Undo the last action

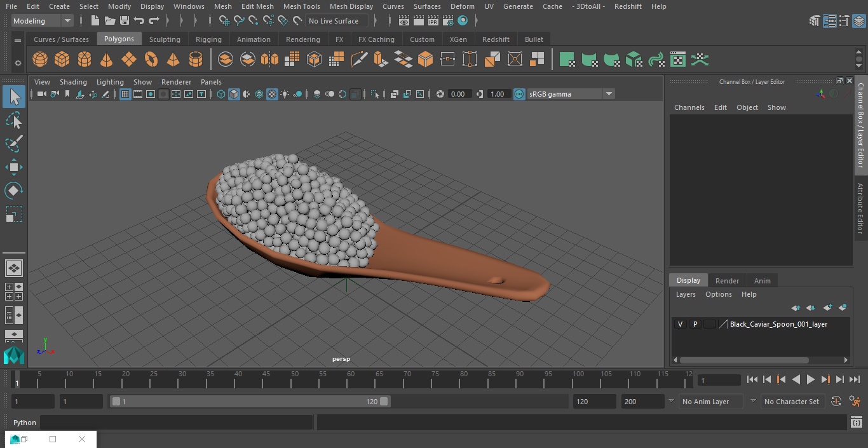(139, 21)
